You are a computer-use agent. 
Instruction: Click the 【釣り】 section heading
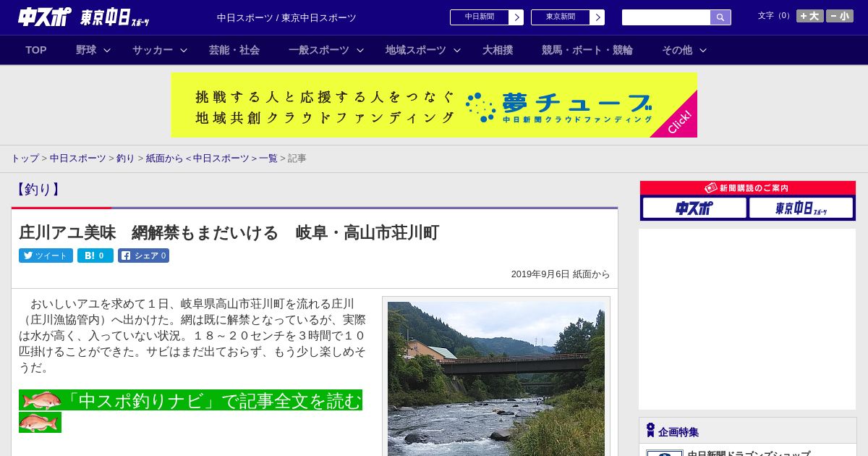pyautogui.click(x=38, y=190)
